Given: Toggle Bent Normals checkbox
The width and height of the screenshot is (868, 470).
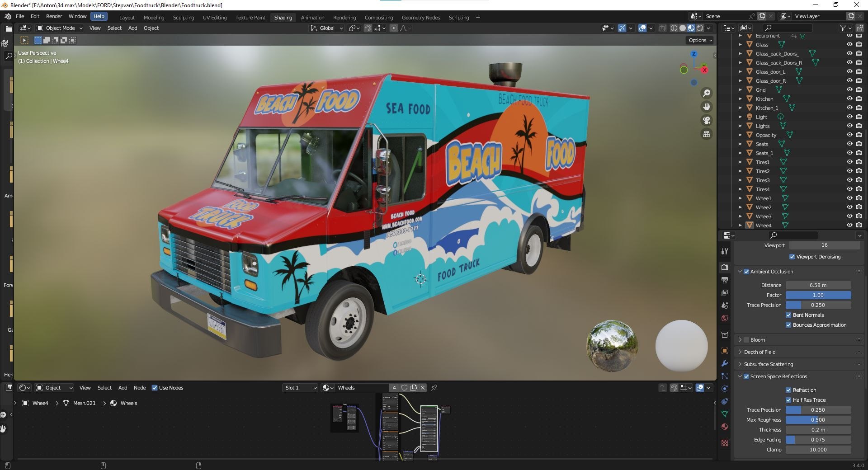Looking at the screenshot, I should (788, 315).
